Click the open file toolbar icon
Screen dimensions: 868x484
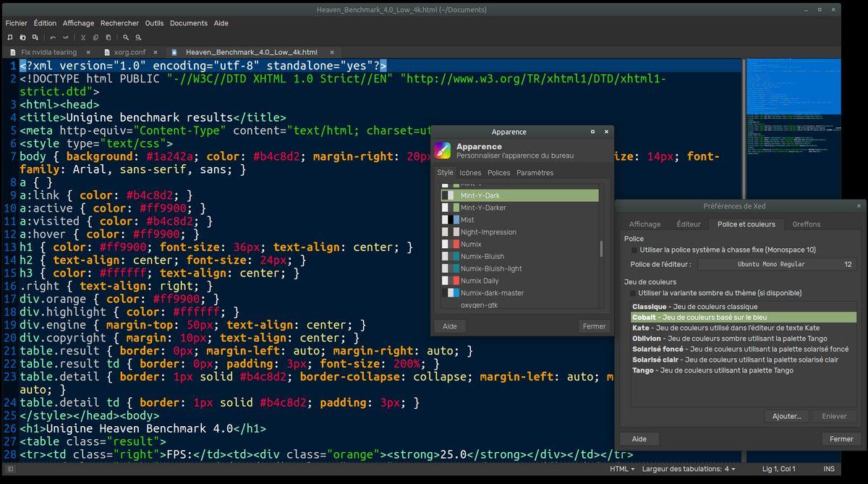tap(23, 37)
